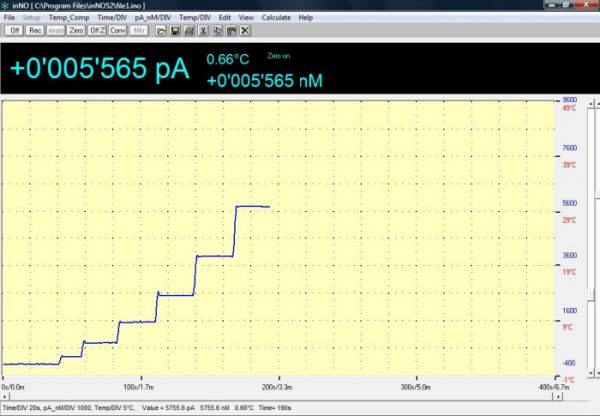
Task: Click the 300s/5.0m time axis label
Action: click(416, 387)
